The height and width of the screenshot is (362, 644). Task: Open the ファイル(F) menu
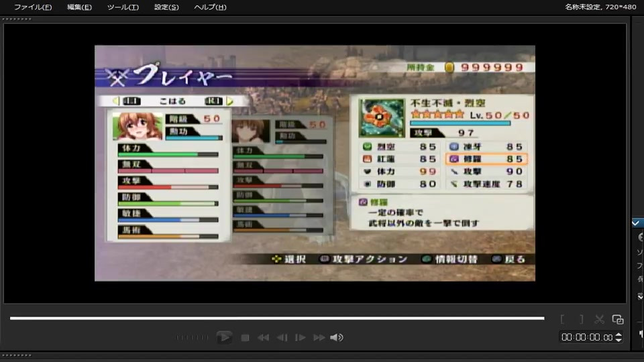pyautogui.click(x=33, y=7)
